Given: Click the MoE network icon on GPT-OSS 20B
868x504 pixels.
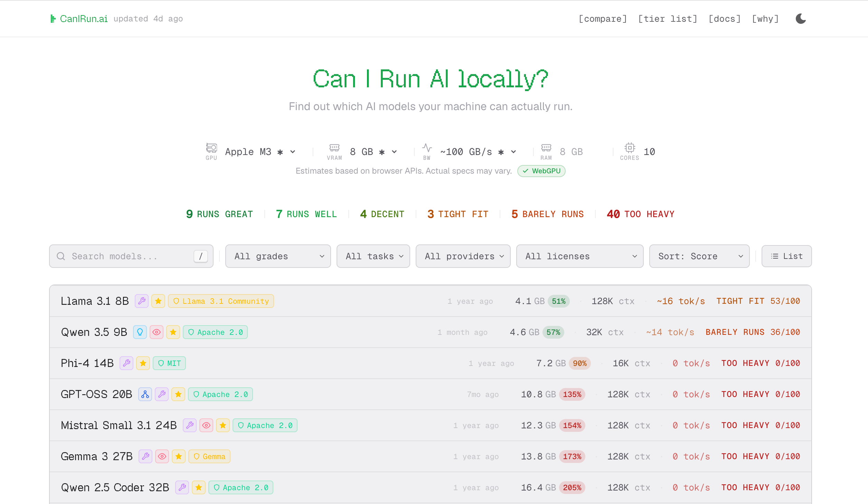Looking at the screenshot, I should click(x=145, y=394).
